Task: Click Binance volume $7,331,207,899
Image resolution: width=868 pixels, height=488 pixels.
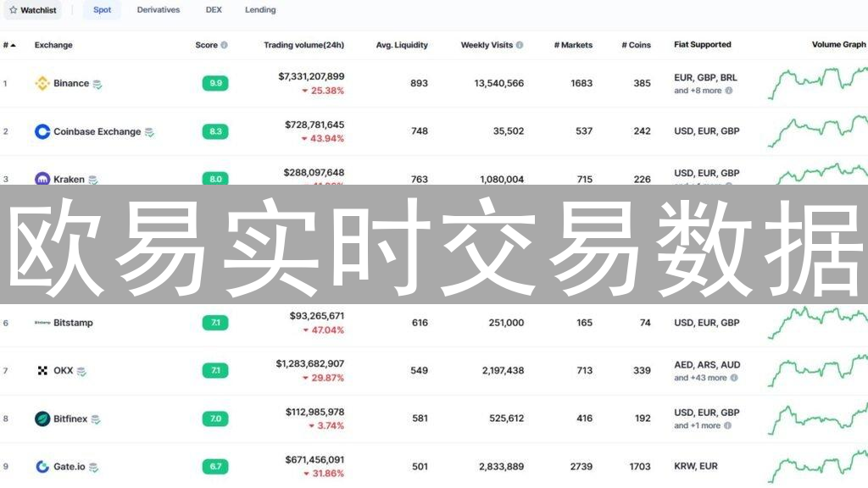Action: (x=311, y=76)
